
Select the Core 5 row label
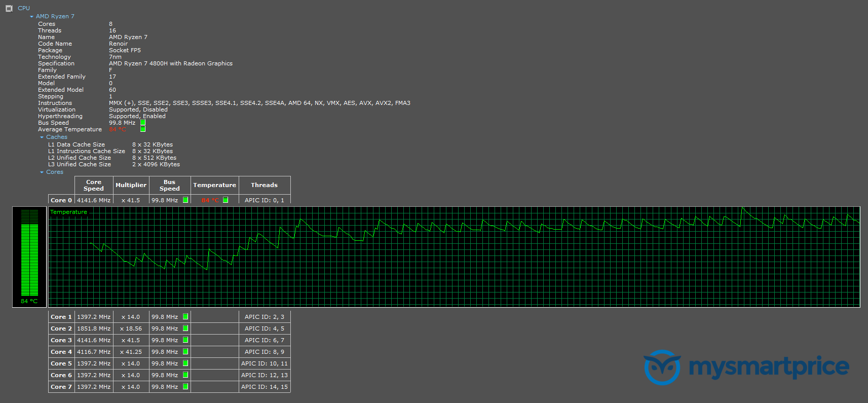coord(61,363)
